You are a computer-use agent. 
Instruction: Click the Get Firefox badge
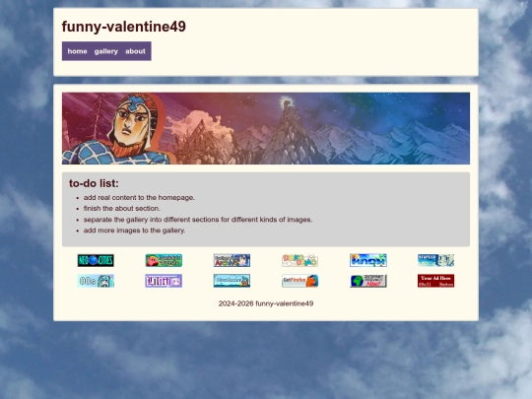tap(299, 281)
